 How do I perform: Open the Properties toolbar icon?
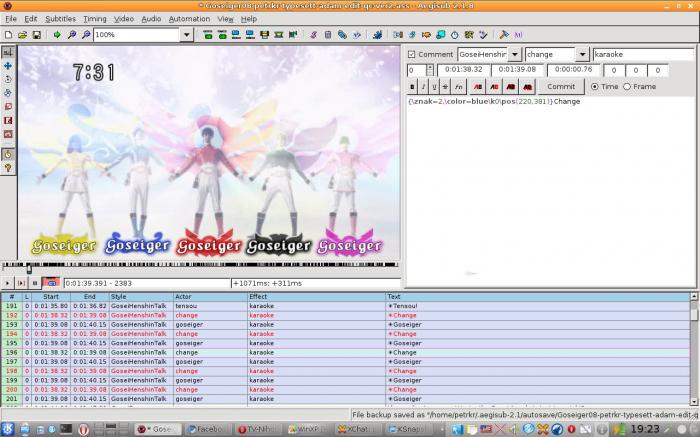coord(328,35)
